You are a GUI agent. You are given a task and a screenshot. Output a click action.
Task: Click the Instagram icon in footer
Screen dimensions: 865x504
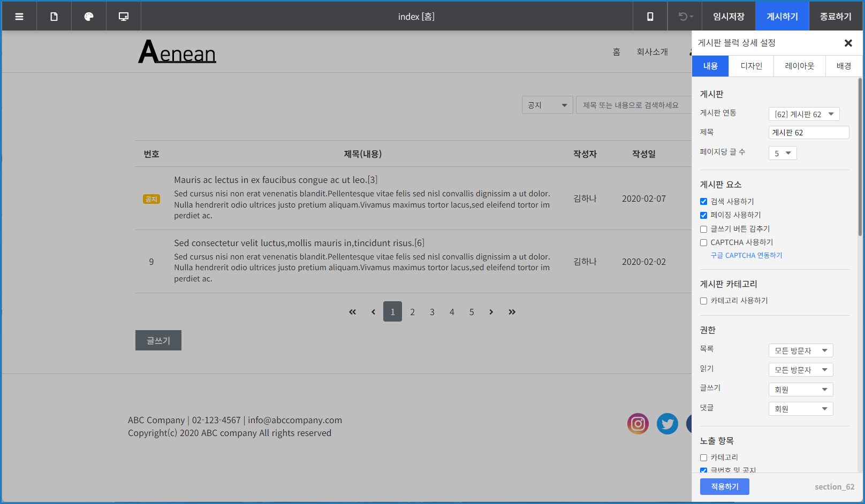coord(638,424)
